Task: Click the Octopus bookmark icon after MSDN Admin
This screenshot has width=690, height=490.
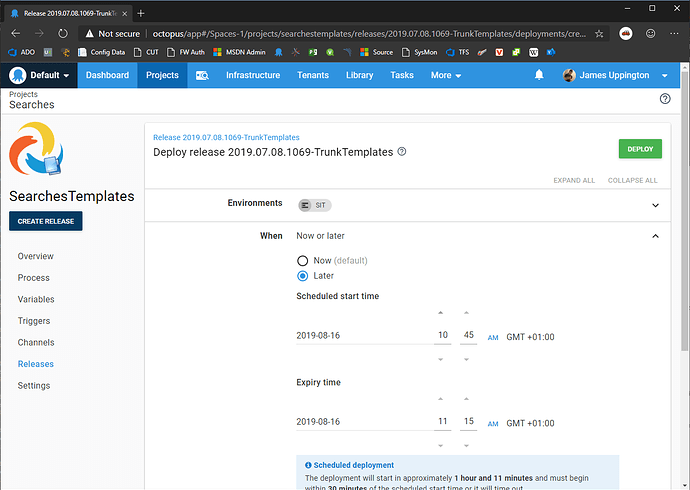Action: click(x=279, y=52)
